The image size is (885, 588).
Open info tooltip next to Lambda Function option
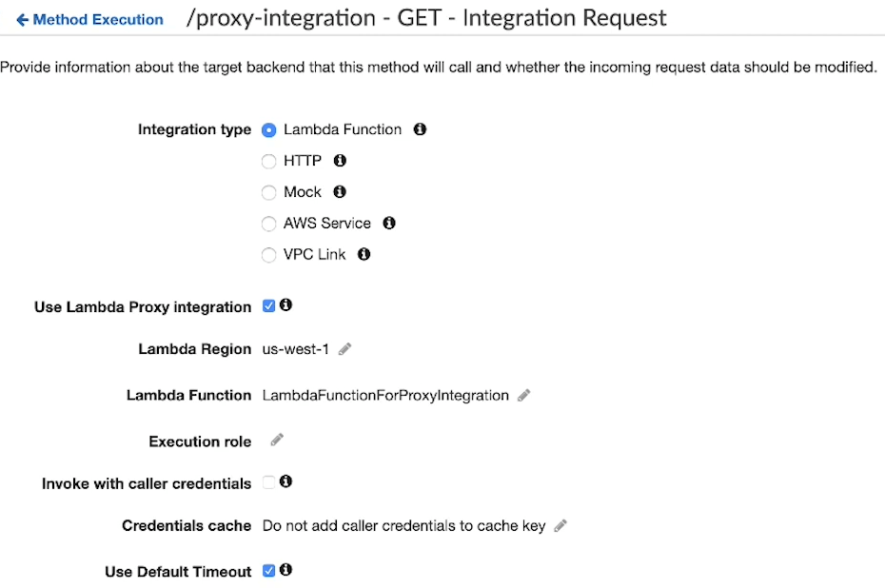click(420, 129)
